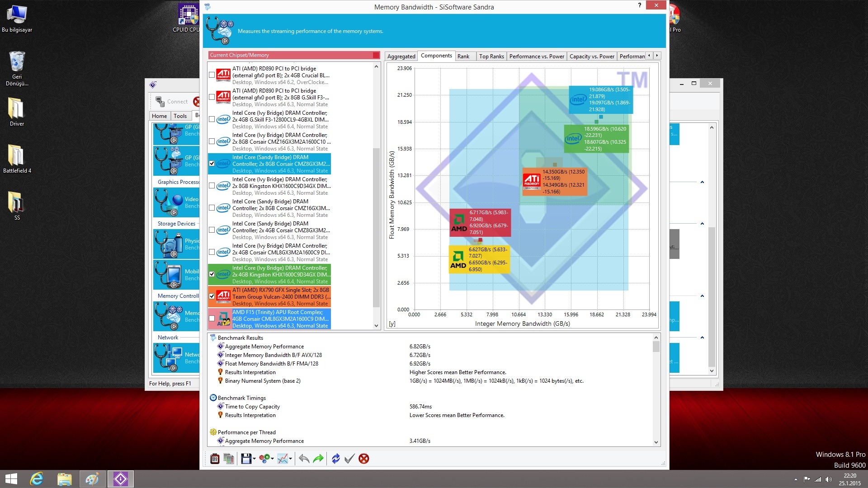Click reference list scroll down arrow
Screen dimensions: 868x488
pos(376,325)
